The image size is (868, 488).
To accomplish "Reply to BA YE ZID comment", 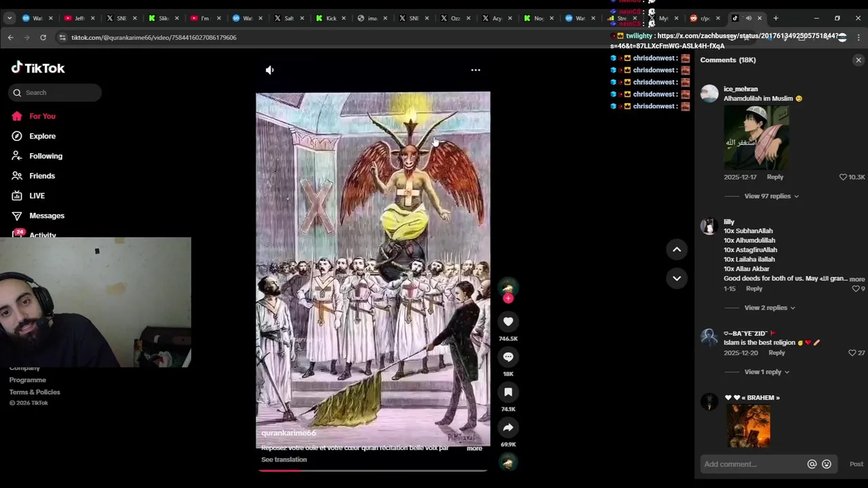I will pos(776,353).
